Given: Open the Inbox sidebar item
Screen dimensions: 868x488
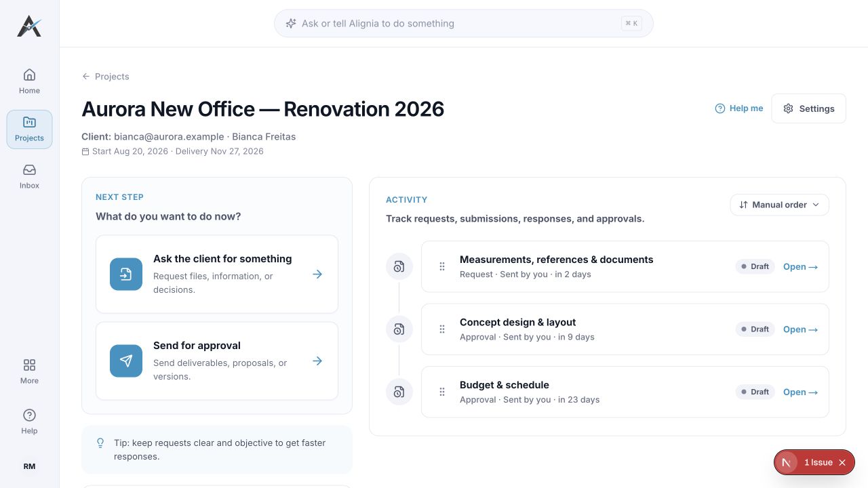Looking at the screenshot, I should (29, 176).
